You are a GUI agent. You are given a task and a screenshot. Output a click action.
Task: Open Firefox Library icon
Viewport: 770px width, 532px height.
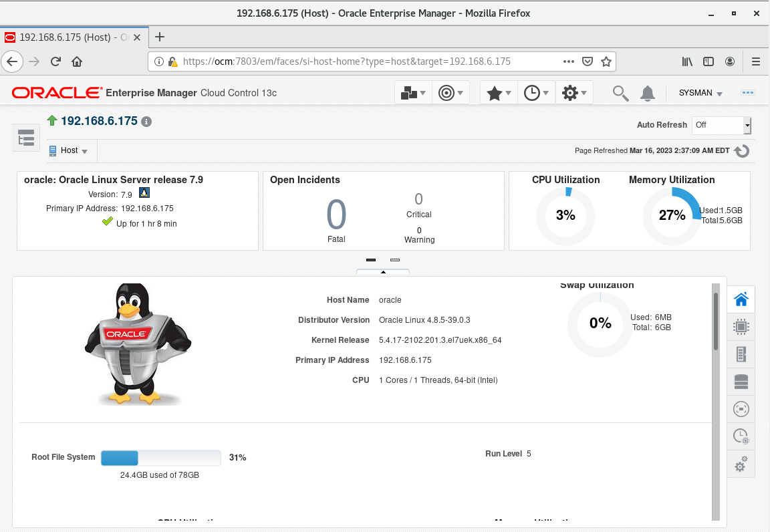coord(687,61)
